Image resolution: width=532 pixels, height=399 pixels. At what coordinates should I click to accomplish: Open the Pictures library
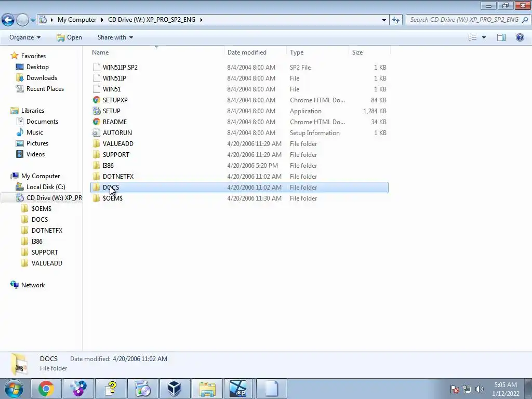coord(37,143)
